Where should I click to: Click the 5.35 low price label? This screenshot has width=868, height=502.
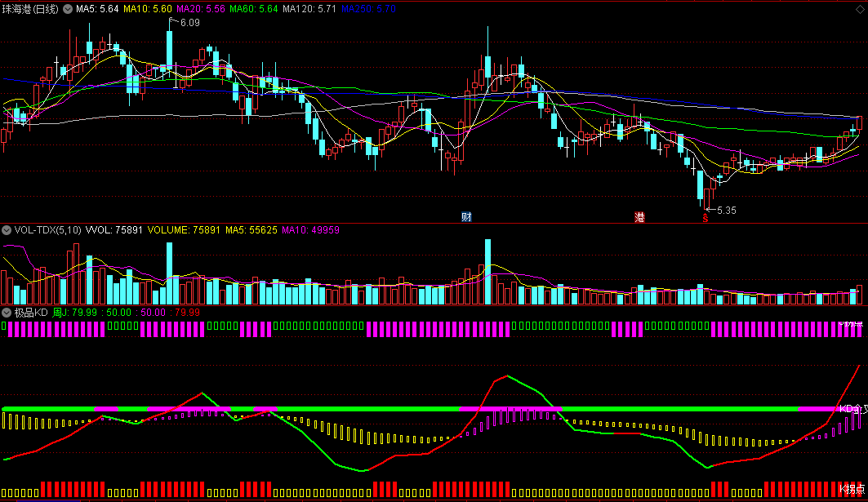click(726, 211)
